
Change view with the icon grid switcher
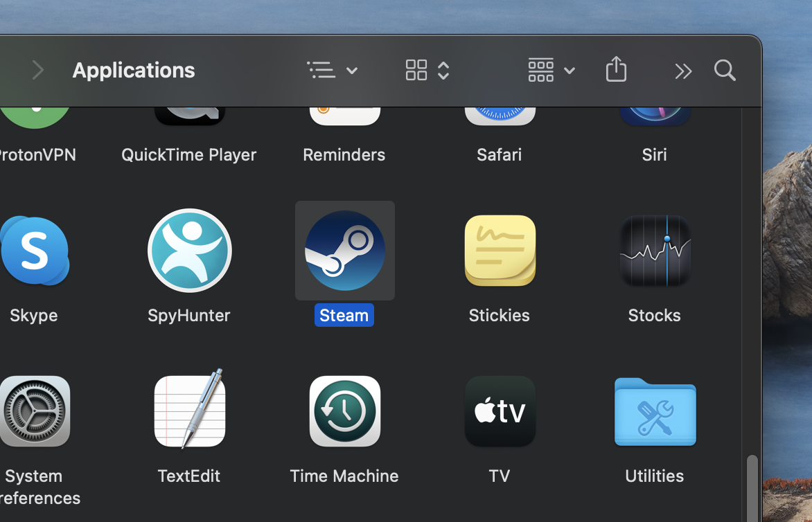tap(427, 70)
